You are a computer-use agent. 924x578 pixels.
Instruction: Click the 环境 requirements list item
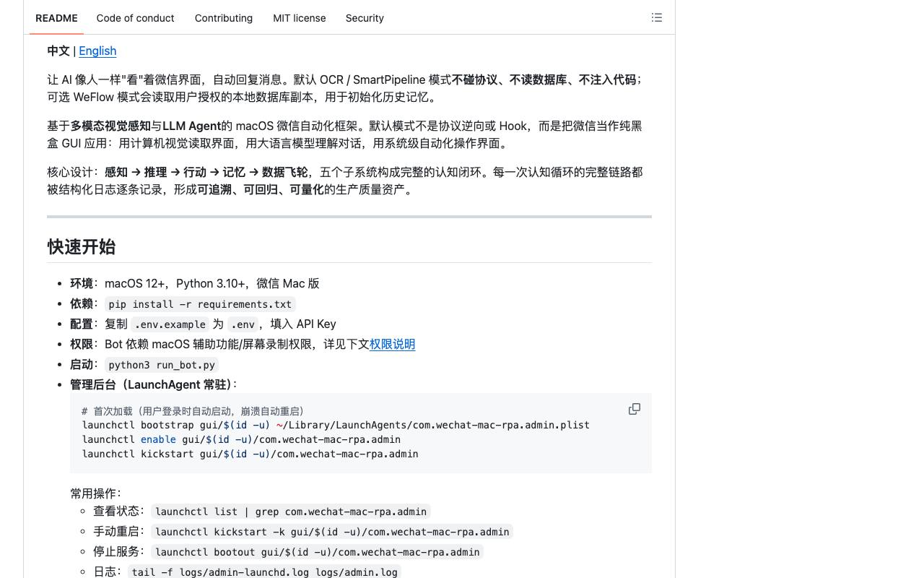pyautogui.click(x=195, y=283)
